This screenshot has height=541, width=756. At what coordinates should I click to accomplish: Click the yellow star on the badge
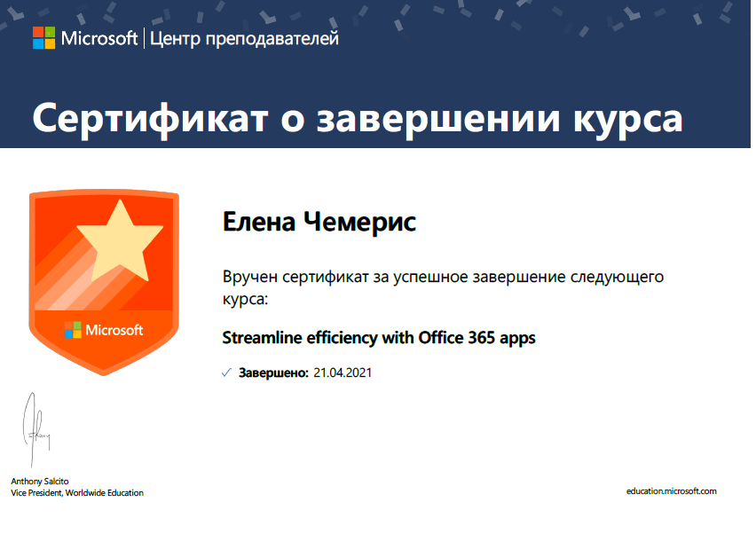click(120, 240)
